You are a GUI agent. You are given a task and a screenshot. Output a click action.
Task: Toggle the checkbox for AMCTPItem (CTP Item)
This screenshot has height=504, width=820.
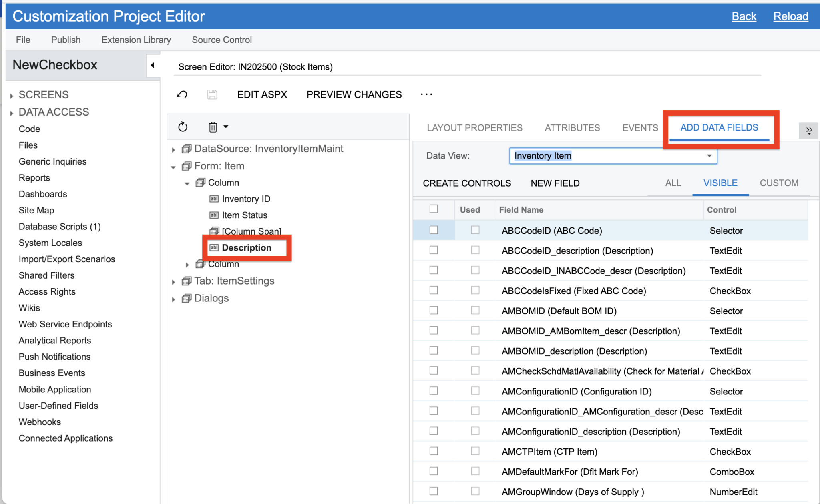click(x=434, y=451)
